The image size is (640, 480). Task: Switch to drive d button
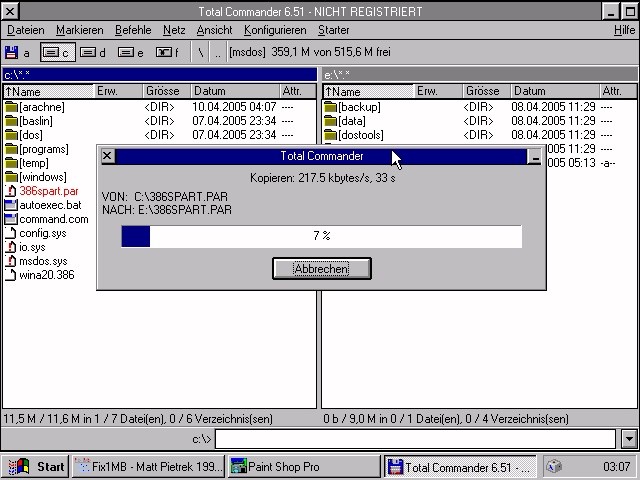coord(93,53)
